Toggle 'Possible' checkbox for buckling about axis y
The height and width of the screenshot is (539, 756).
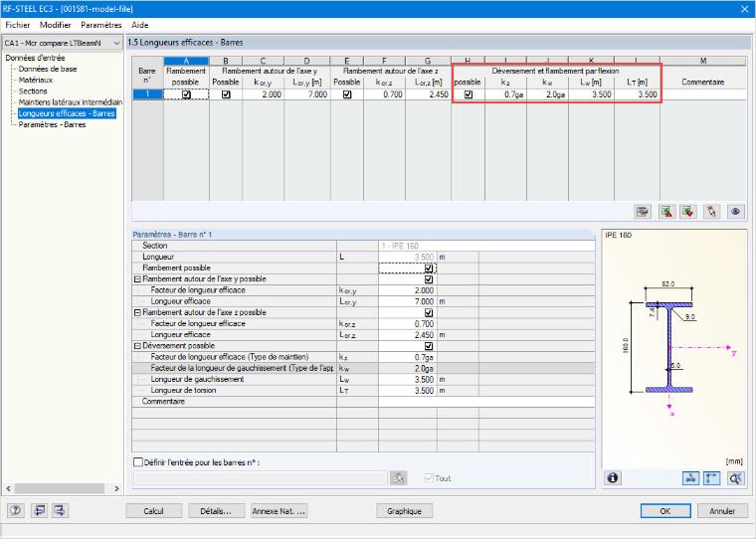(x=226, y=94)
